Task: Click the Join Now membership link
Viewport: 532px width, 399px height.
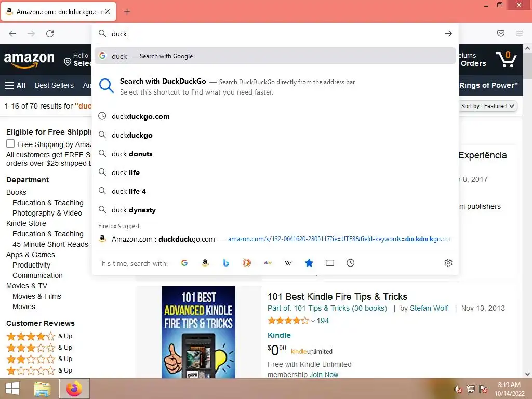Action: [324, 375]
